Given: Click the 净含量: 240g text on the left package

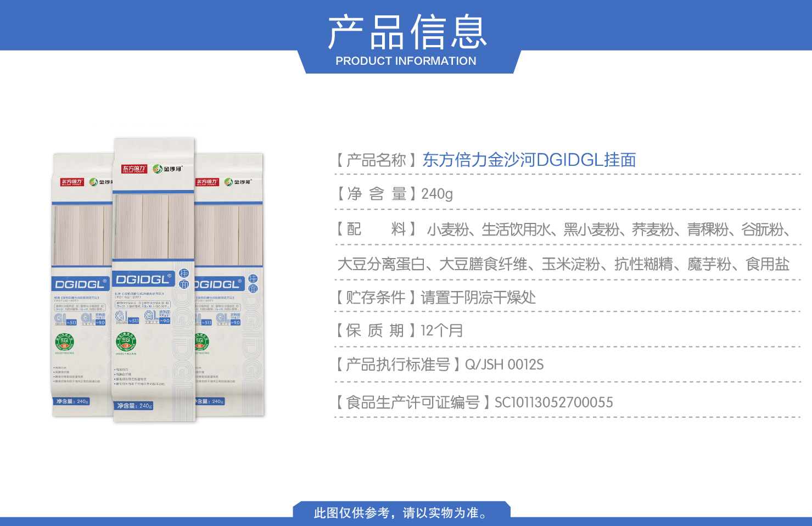Looking at the screenshot, I should pos(72,401).
